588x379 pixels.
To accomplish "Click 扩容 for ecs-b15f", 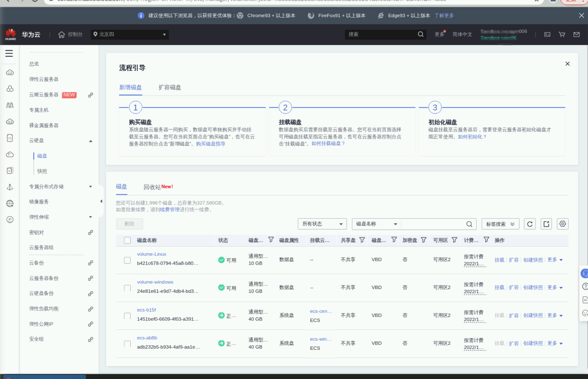I will (513, 315).
